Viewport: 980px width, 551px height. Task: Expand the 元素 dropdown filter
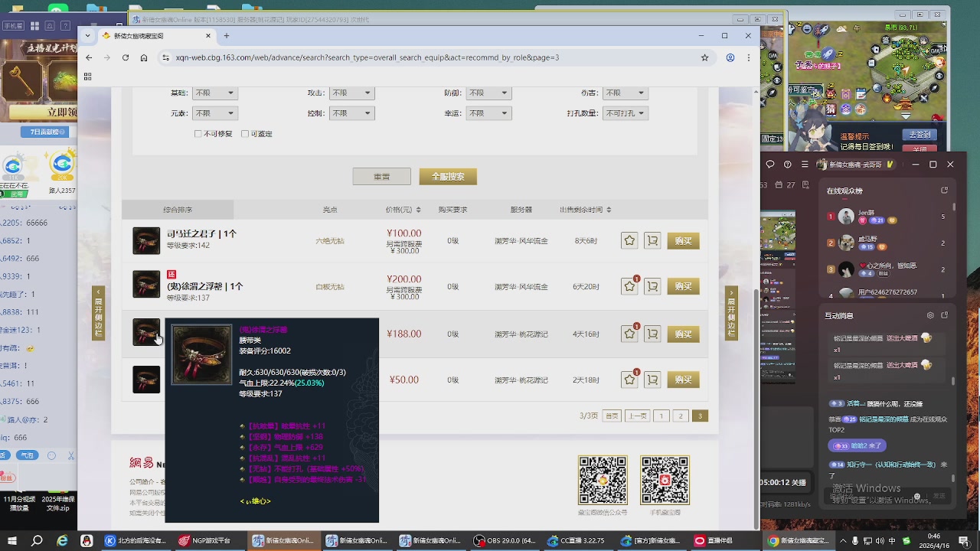click(214, 113)
